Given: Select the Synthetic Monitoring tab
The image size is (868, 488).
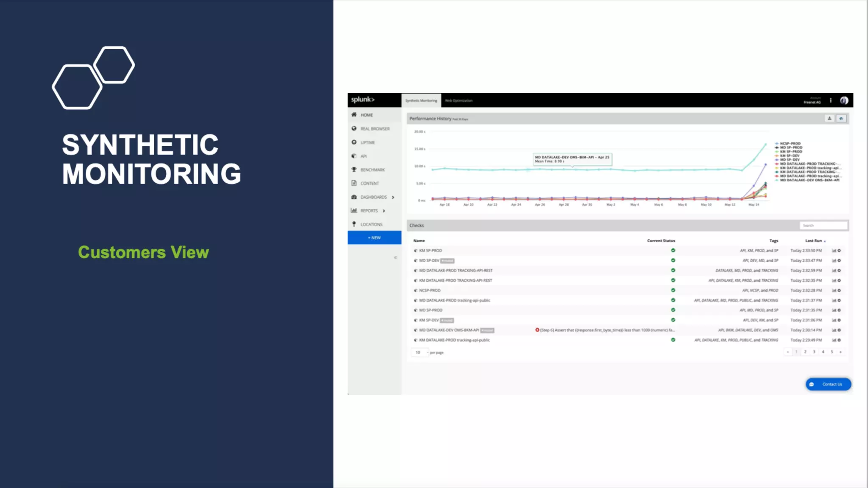Looking at the screenshot, I should coord(421,101).
